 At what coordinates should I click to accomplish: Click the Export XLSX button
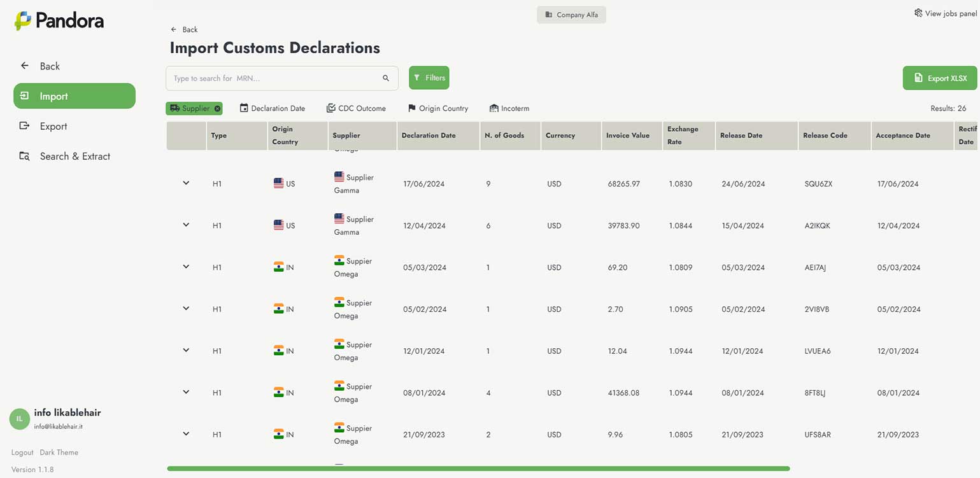(939, 78)
